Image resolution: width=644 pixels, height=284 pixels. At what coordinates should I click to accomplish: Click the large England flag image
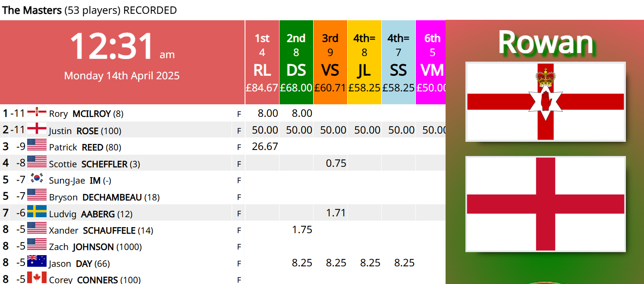[546, 204]
